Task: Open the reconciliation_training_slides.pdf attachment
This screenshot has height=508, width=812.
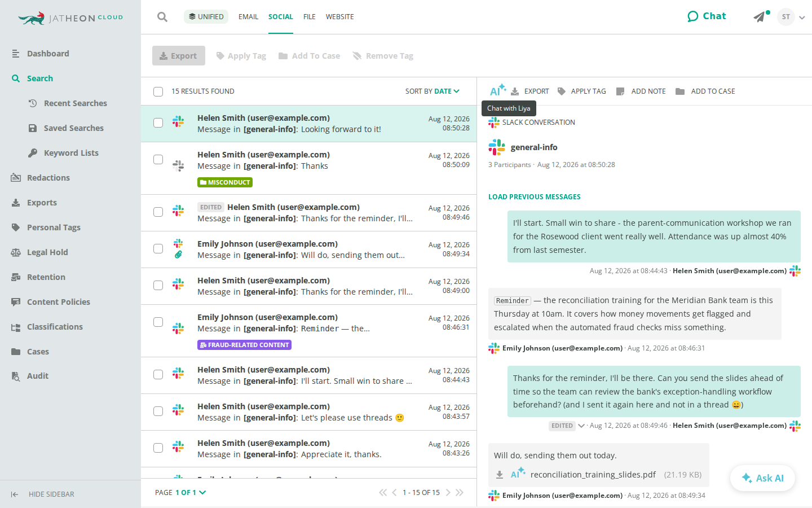Action: click(x=593, y=475)
